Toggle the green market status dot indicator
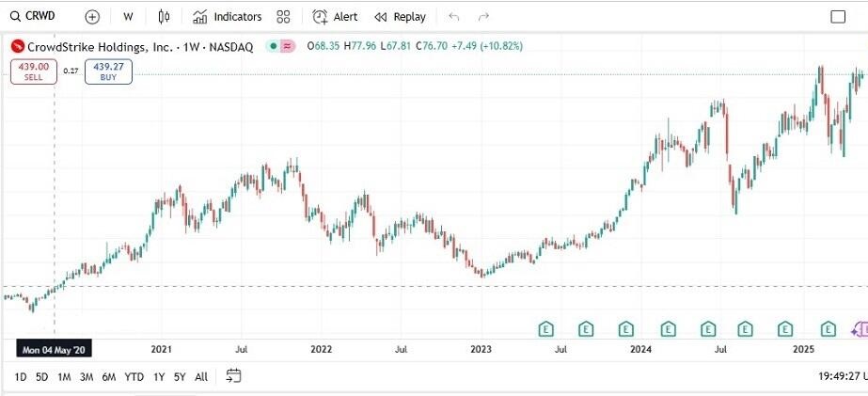The width and height of the screenshot is (868, 396). (273, 46)
